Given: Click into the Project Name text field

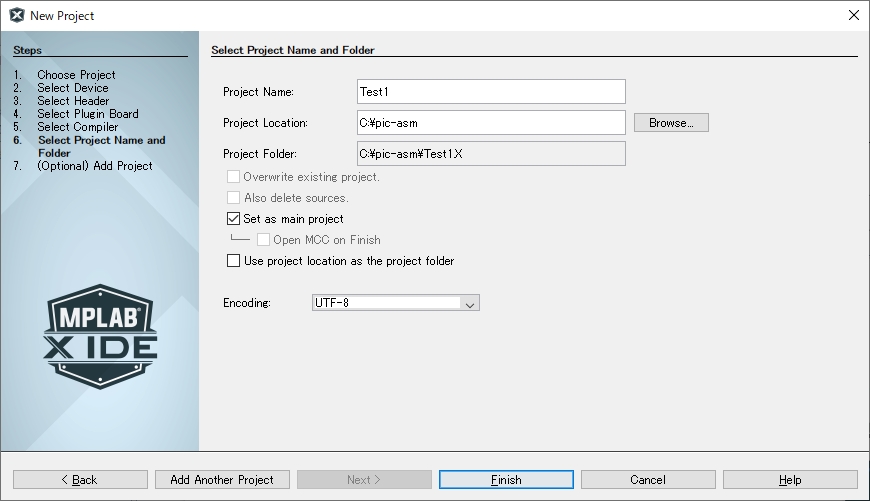Looking at the screenshot, I should (490, 92).
